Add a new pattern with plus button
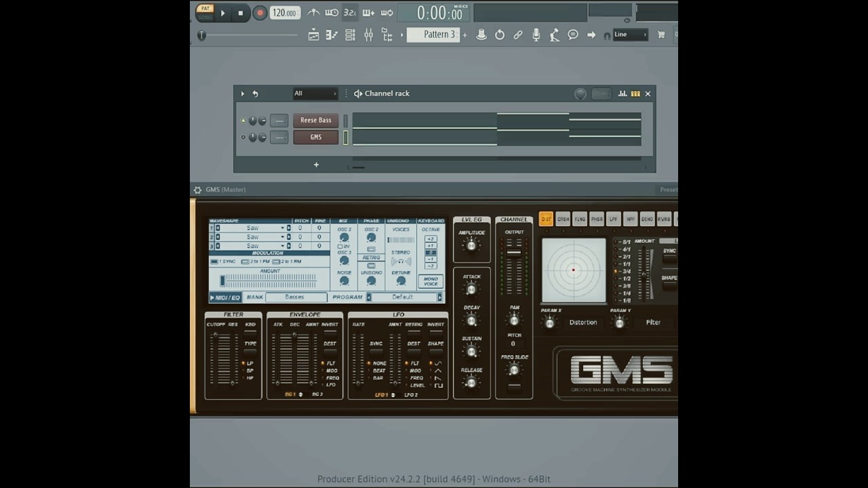This screenshot has width=868, height=488. (x=465, y=35)
